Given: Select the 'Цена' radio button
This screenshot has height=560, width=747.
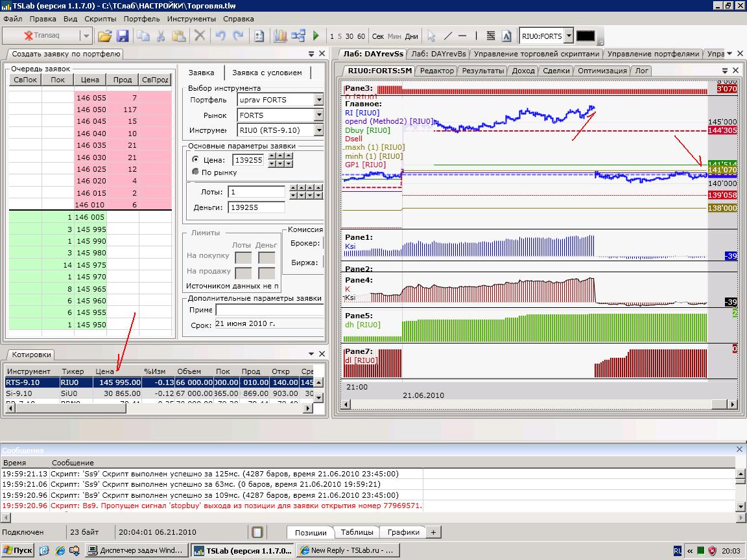Looking at the screenshot, I should point(196,159).
